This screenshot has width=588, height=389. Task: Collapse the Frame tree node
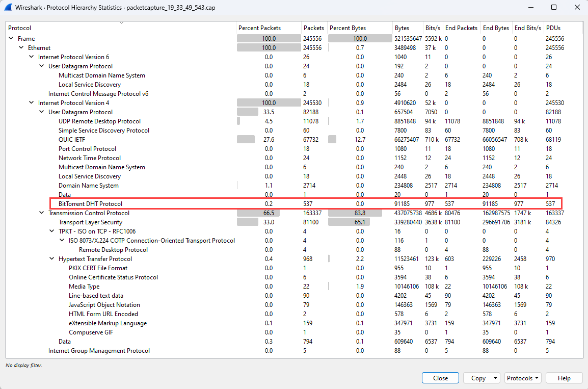point(10,38)
